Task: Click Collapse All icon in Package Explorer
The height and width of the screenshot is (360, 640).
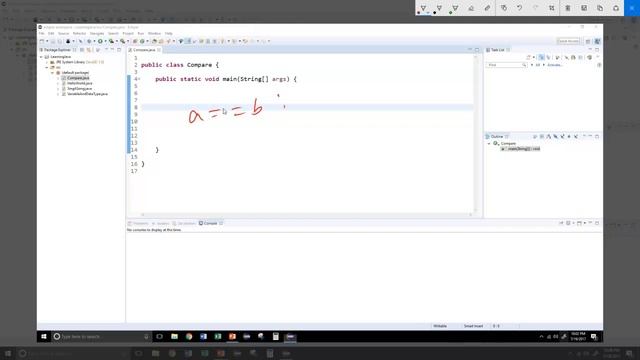Action: [x=82, y=50]
